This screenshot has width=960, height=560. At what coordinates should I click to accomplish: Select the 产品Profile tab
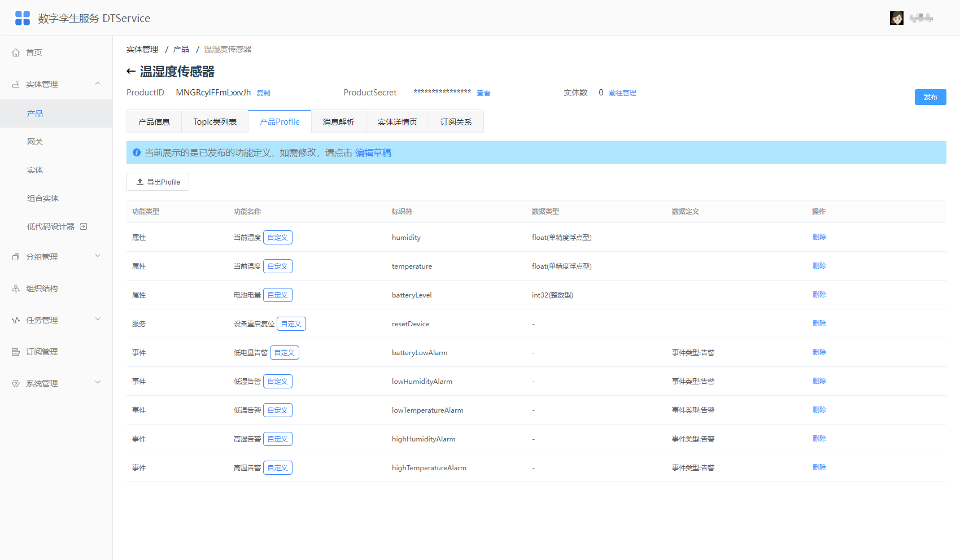click(280, 122)
